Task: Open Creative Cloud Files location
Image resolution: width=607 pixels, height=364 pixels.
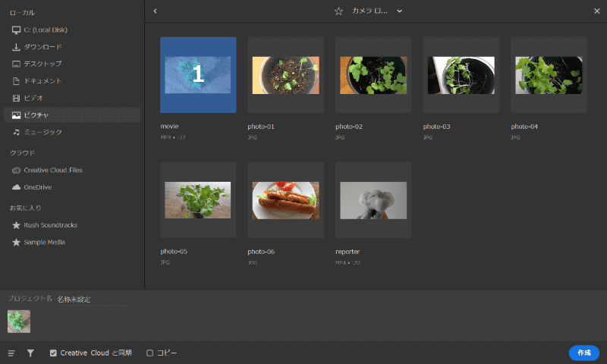Action: [x=52, y=170]
